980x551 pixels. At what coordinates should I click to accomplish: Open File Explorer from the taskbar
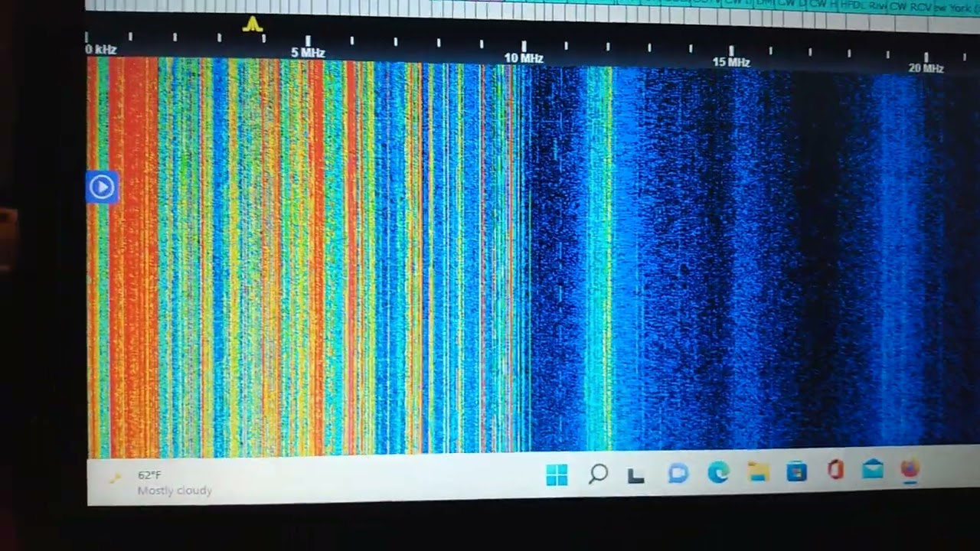[x=758, y=471]
